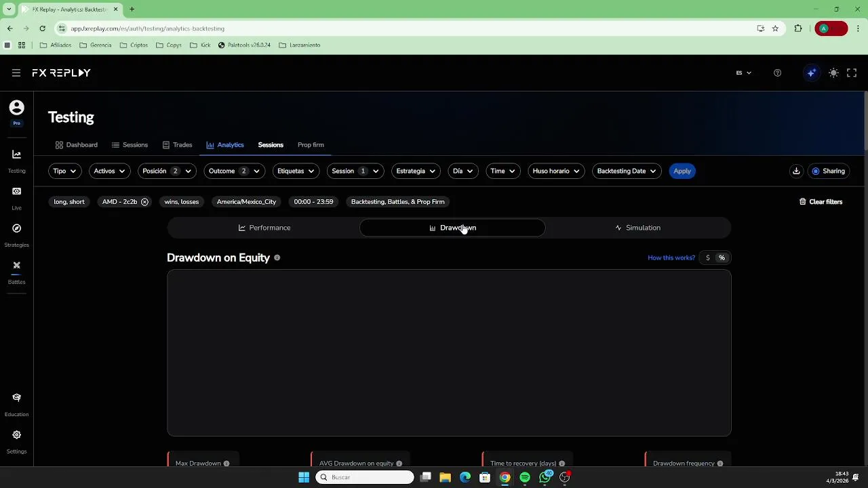
Task: Enter fullscreen mode with the expand icon
Action: pyautogui.click(x=852, y=73)
